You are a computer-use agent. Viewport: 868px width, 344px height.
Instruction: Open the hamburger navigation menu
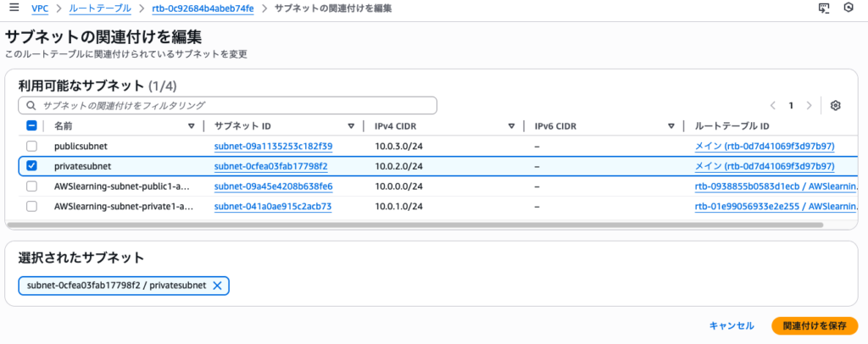pos(14,8)
